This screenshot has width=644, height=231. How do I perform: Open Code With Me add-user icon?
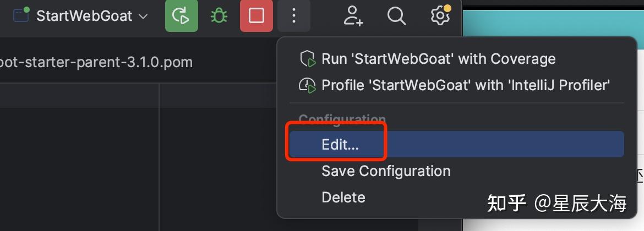[x=353, y=15]
